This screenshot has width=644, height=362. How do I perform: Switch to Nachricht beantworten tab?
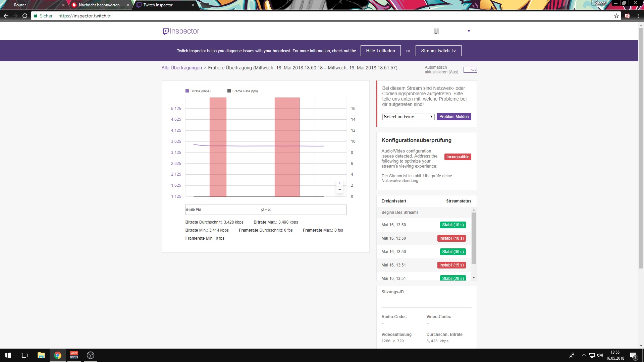coord(99,5)
